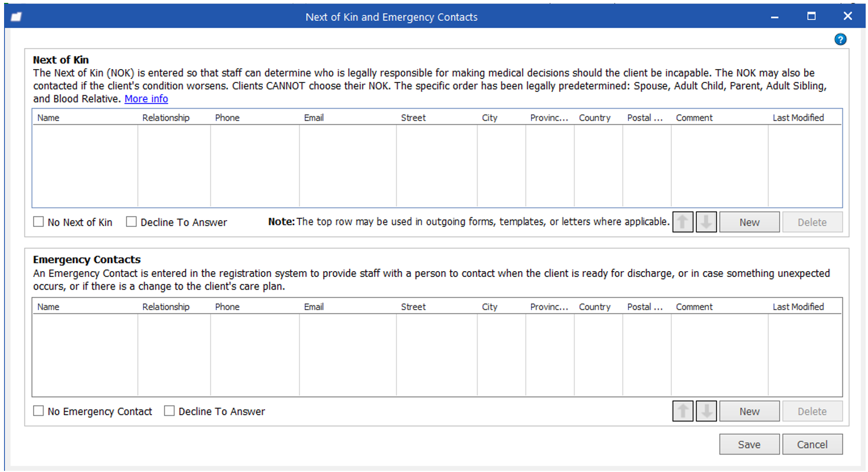
Task: Check Decline To Answer under Emergency Contacts
Action: (x=169, y=411)
